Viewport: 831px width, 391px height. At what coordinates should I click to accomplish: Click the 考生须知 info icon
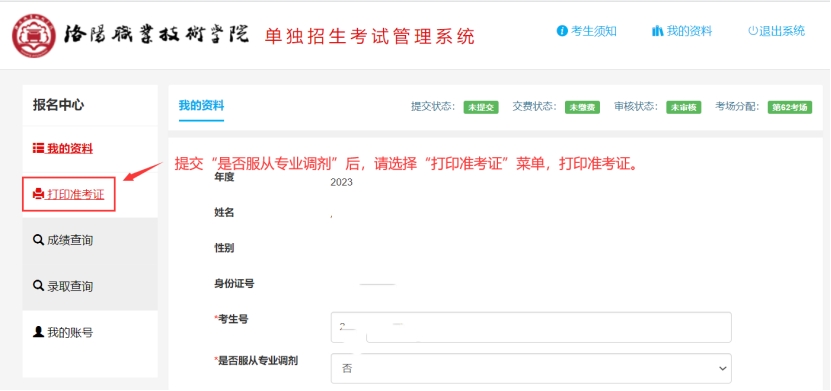point(562,31)
